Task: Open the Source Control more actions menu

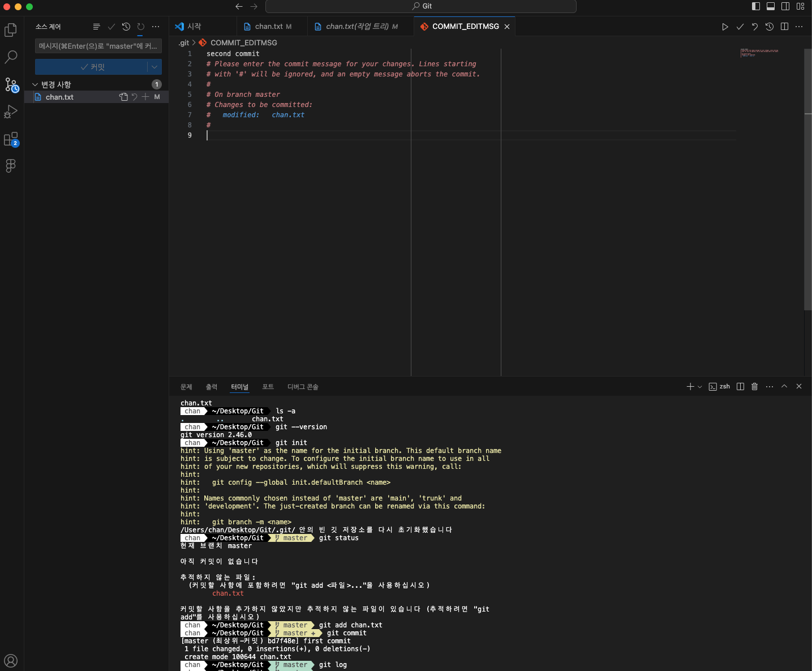Action: pyautogui.click(x=156, y=27)
